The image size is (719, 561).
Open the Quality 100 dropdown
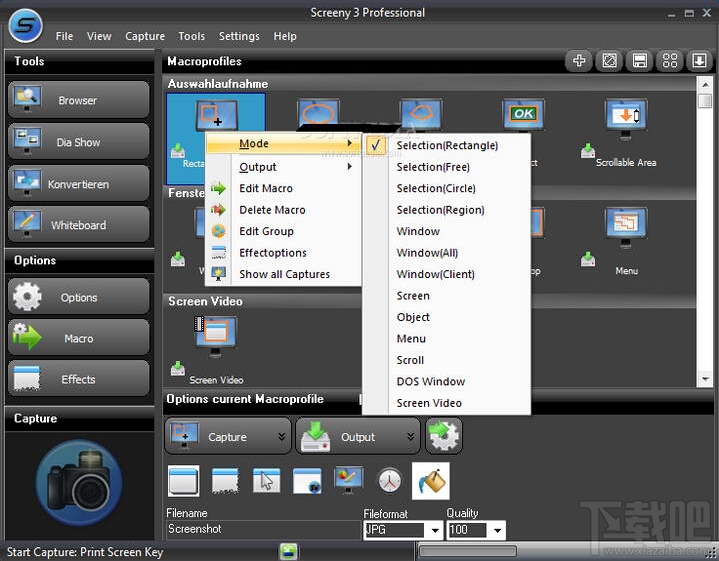[x=497, y=531]
